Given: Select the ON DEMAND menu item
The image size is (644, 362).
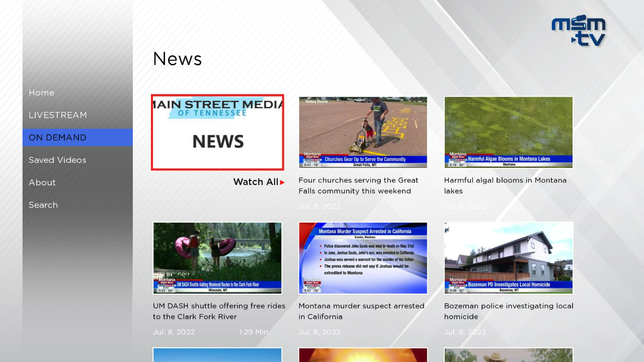Looking at the screenshot, I should point(57,137).
